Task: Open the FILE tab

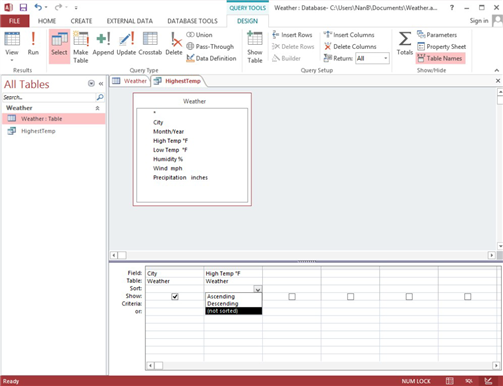Action: point(14,21)
